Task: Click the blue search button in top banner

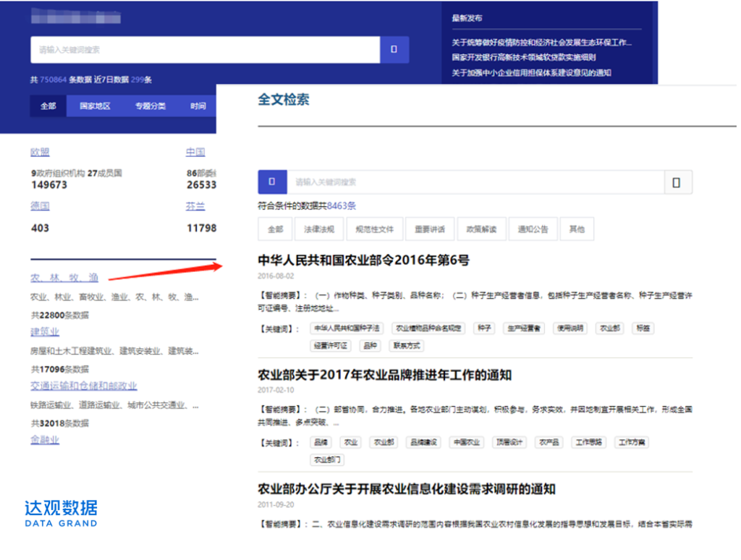Action: point(394,50)
